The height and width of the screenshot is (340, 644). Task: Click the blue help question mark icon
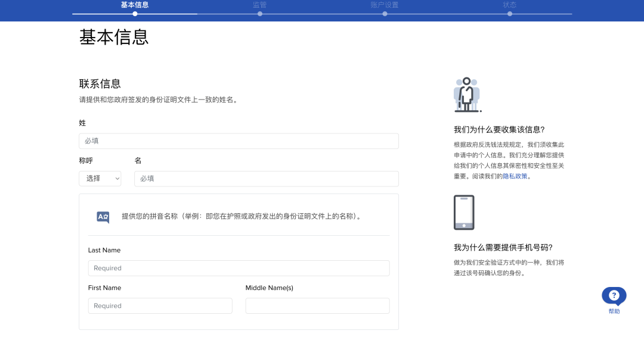614,295
